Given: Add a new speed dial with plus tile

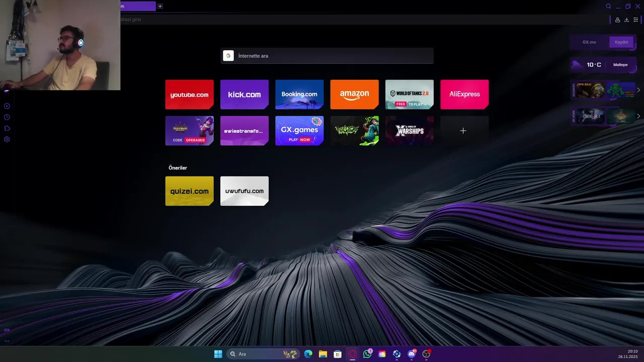Looking at the screenshot, I should click(464, 131).
